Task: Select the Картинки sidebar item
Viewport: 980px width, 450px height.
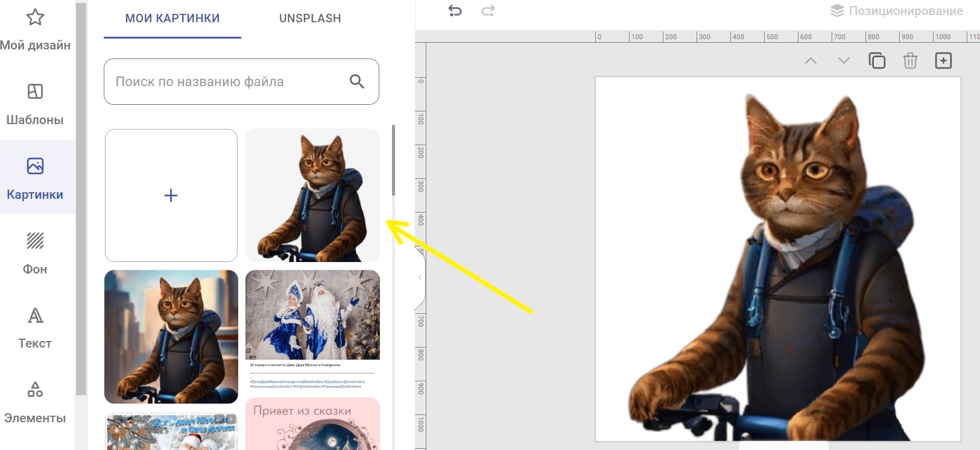Action: coord(35,177)
